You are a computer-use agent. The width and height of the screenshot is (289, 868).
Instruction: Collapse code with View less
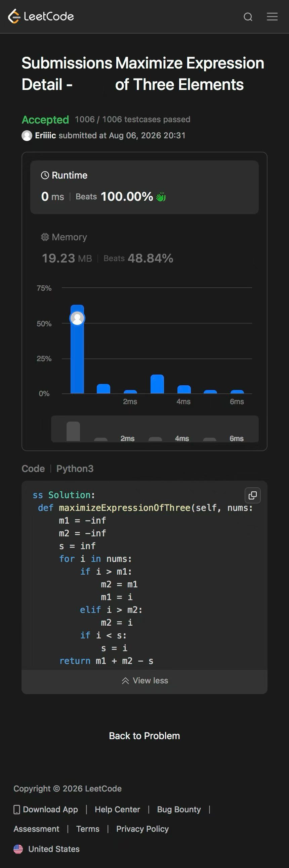pyautogui.click(x=144, y=680)
